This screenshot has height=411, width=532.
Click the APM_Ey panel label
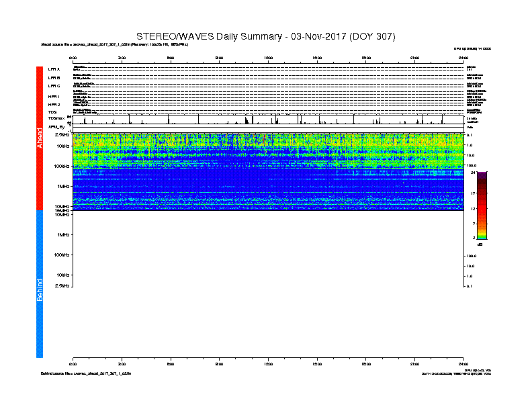[x=56, y=127]
